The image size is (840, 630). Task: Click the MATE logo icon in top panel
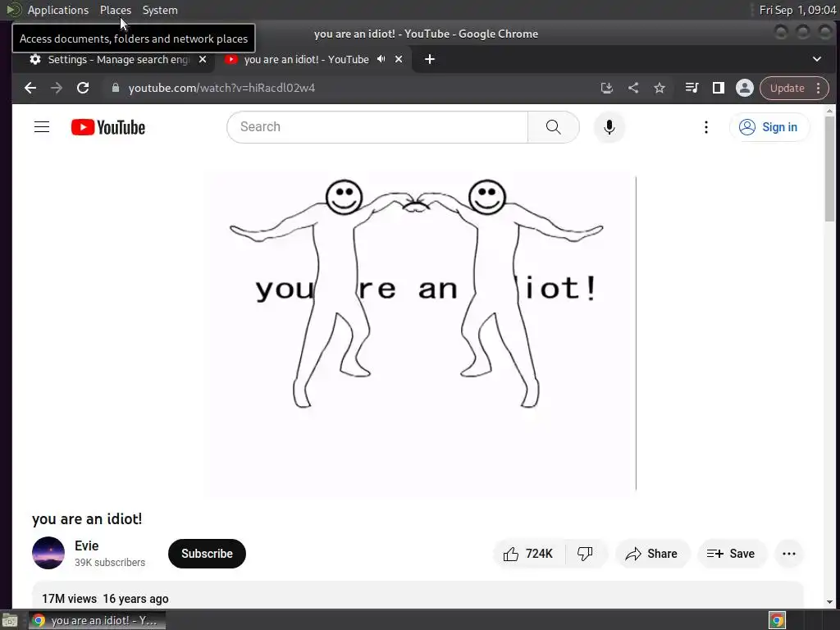(13, 10)
